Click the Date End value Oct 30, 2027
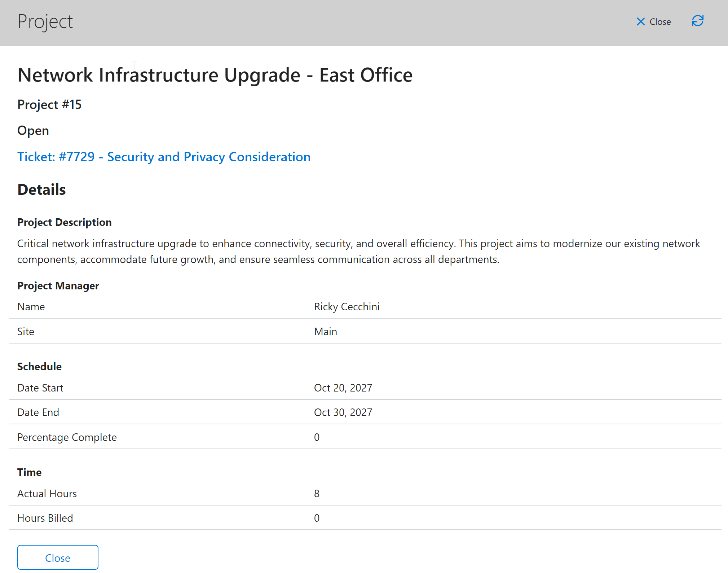The height and width of the screenshot is (573, 728). pos(343,412)
